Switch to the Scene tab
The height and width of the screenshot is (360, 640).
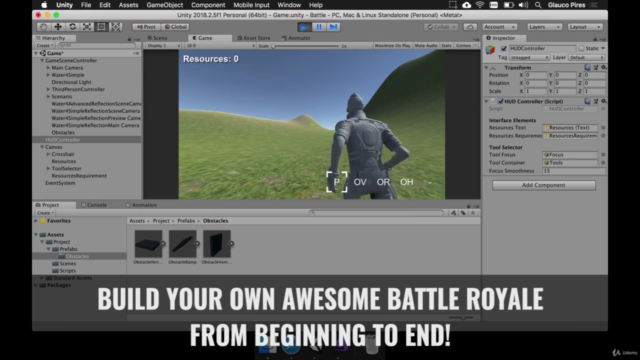[158, 38]
